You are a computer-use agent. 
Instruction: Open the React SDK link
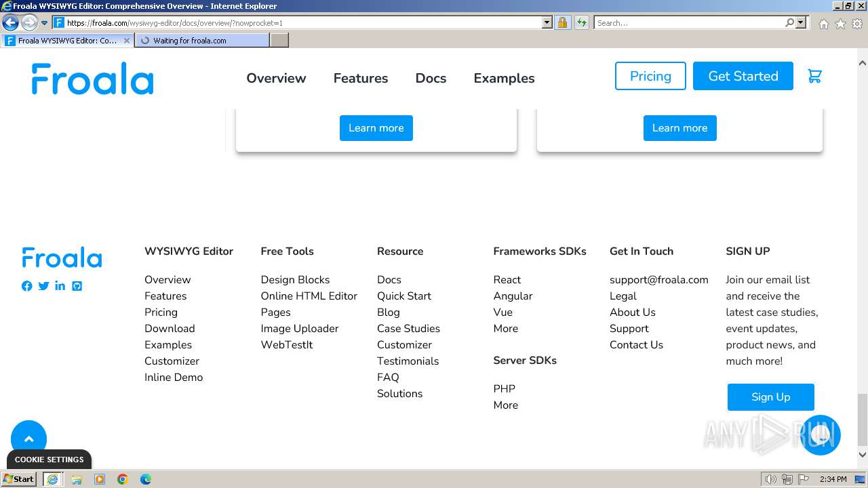[x=507, y=280]
